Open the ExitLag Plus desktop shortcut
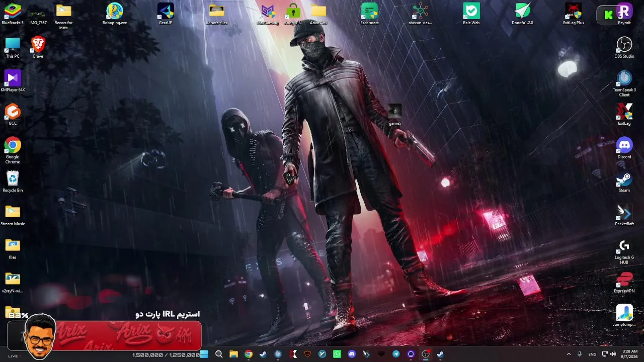Screen dimensions: 644x362 574,14
